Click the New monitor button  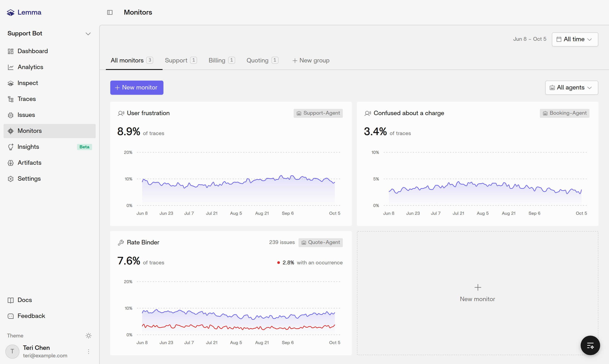(x=137, y=87)
